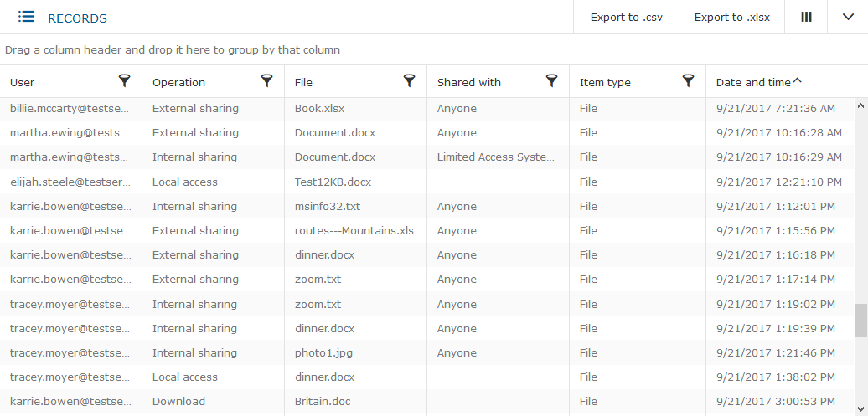Image resolution: width=868 pixels, height=416 pixels.
Task: Click the routes---Mountains.xls file entry
Action: coord(354,230)
